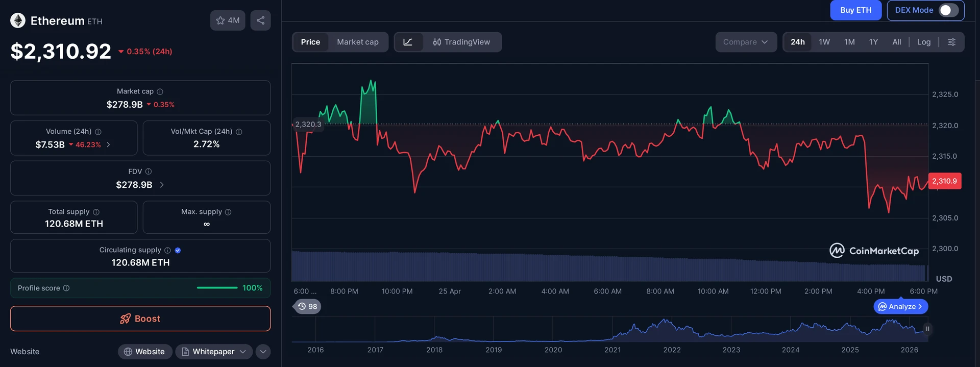Image resolution: width=980 pixels, height=367 pixels.
Task: Open Profile score info icon
Action: [x=66, y=288]
